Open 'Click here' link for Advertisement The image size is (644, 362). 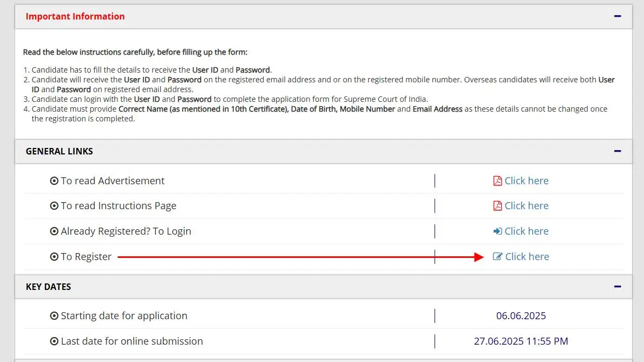[x=527, y=180]
